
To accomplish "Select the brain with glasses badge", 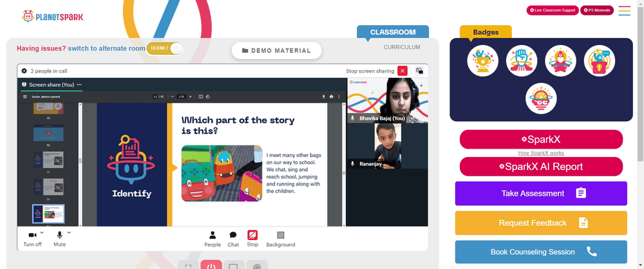I will [x=541, y=98].
